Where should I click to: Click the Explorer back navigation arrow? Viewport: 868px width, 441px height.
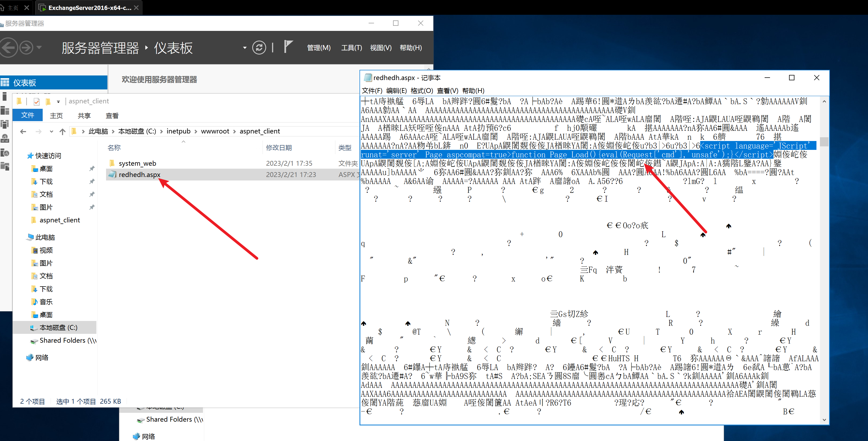point(23,132)
